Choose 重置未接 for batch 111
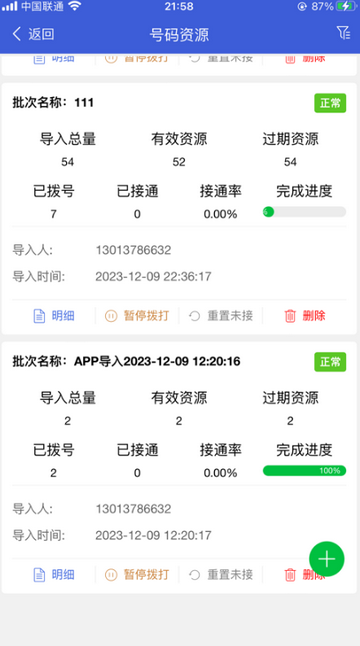 point(230,316)
